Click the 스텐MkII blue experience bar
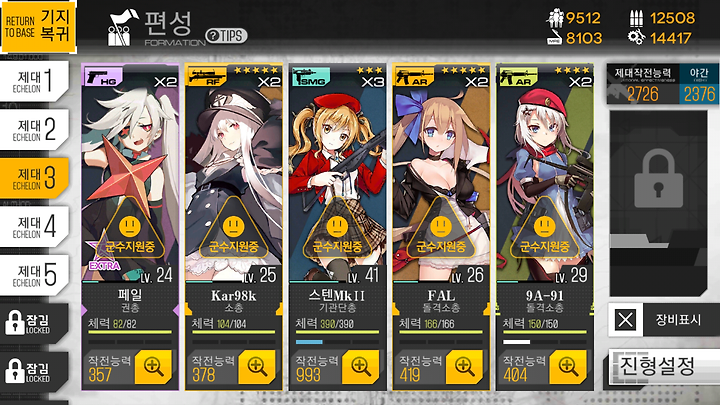The height and width of the screenshot is (405, 720). [309, 342]
